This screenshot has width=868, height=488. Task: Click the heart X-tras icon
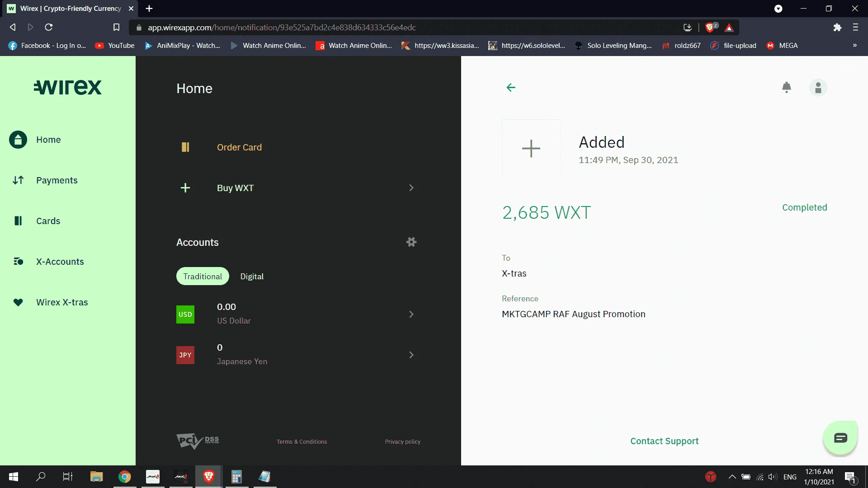coord(18,302)
